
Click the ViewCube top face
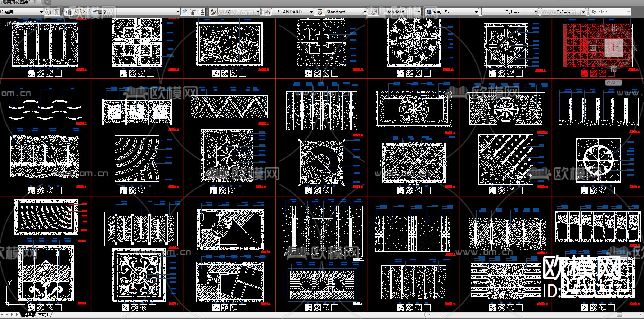click(x=614, y=48)
